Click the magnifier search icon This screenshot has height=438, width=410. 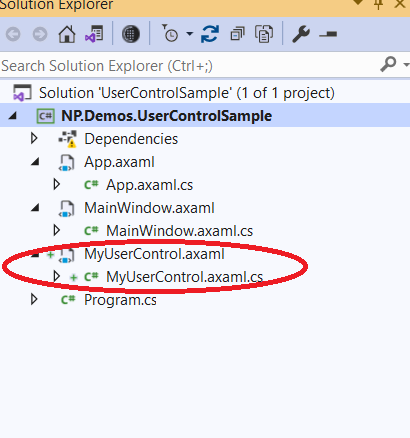coord(388,64)
